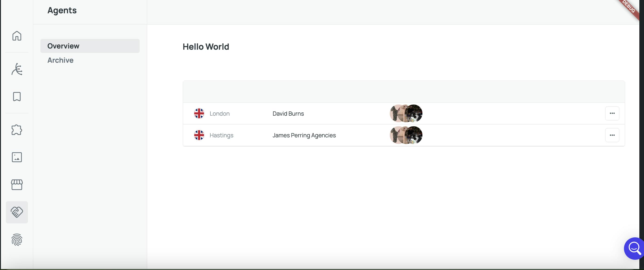Click the David Burns agent name
This screenshot has width=644, height=270.
click(288, 114)
